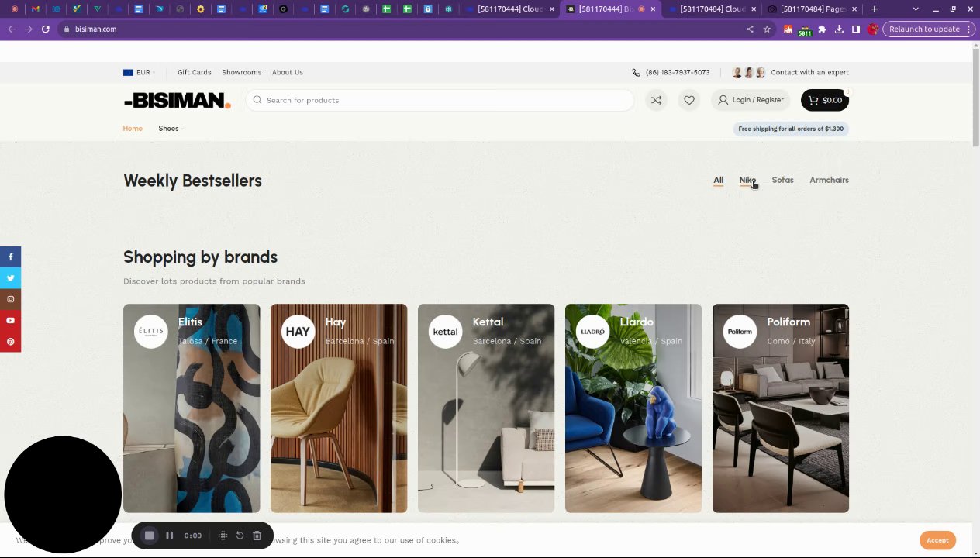Select the Sofas bestsellers tab

pos(782,180)
